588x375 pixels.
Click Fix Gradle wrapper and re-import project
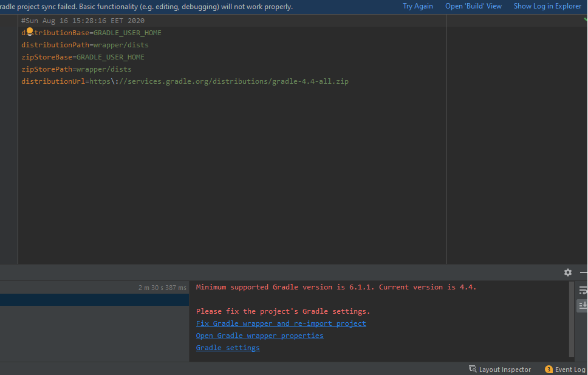pyautogui.click(x=281, y=323)
